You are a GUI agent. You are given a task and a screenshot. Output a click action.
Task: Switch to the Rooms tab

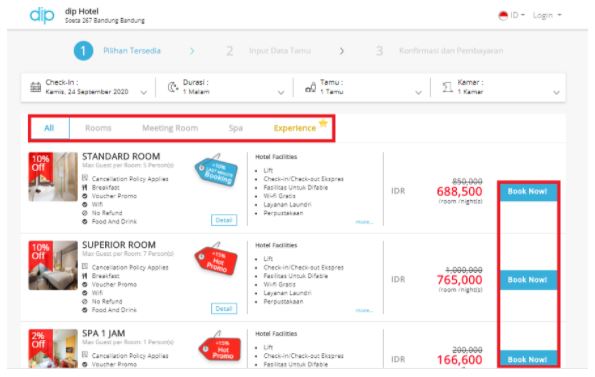(98, 128)
